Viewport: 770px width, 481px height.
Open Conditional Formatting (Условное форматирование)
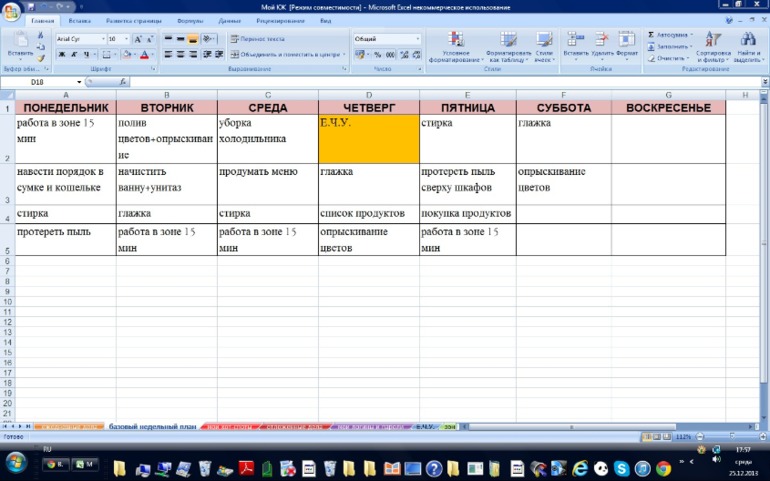(x=456, y=46)
